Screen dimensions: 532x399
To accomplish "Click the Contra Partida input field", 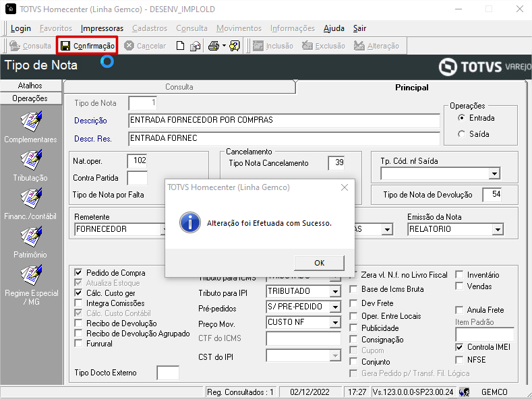I will [x=138, y=178].
